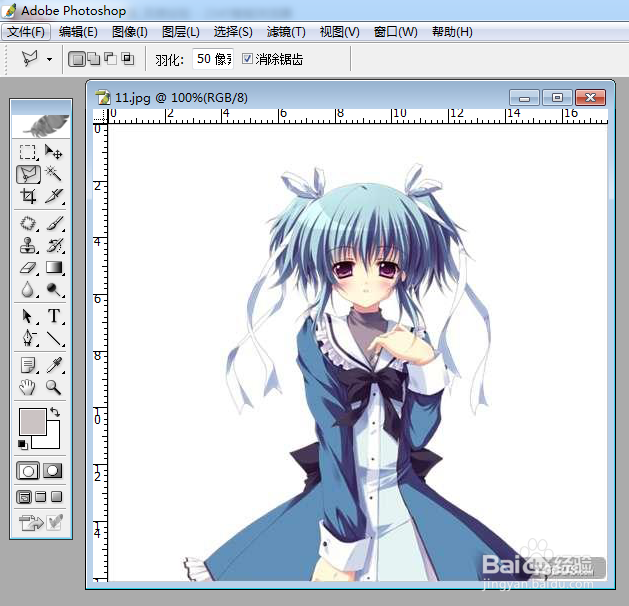Choose Intersect with Selection mode
Viewport: 629px width, 606px height.
128,59
